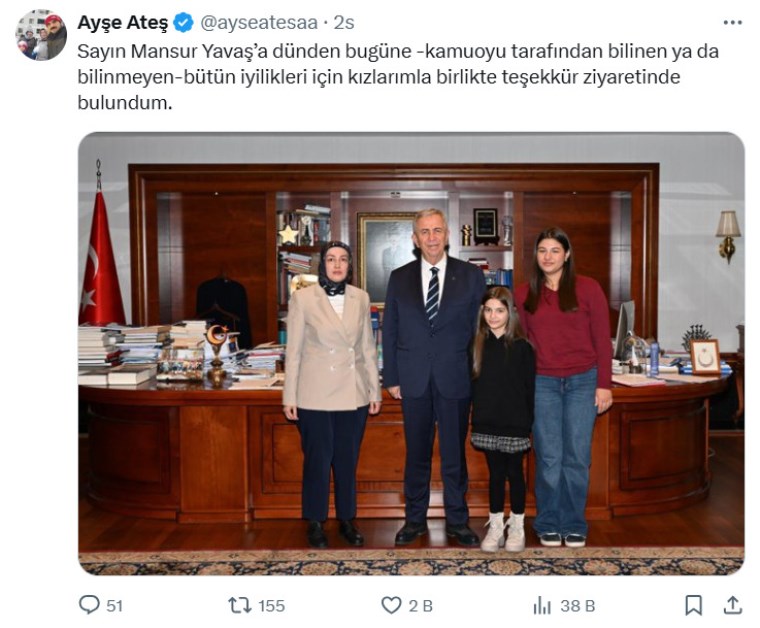Open the three-dot more options menu
The width and height of the screenshot is (760, 628).
click(732, 23)
